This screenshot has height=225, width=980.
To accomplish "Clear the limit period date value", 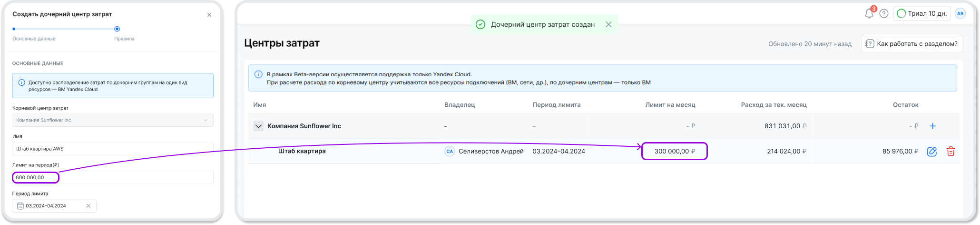I will [88, 206].
